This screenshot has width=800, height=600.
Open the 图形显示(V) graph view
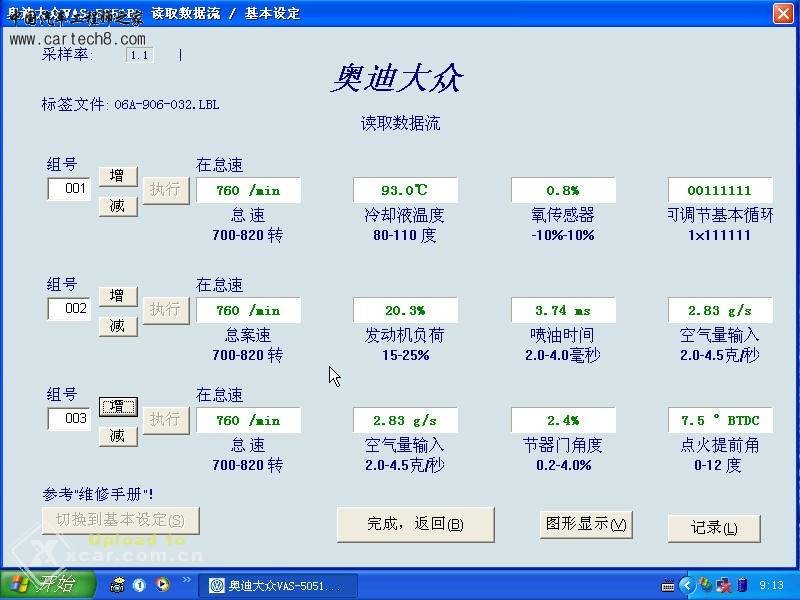click(x=586, y=524)
